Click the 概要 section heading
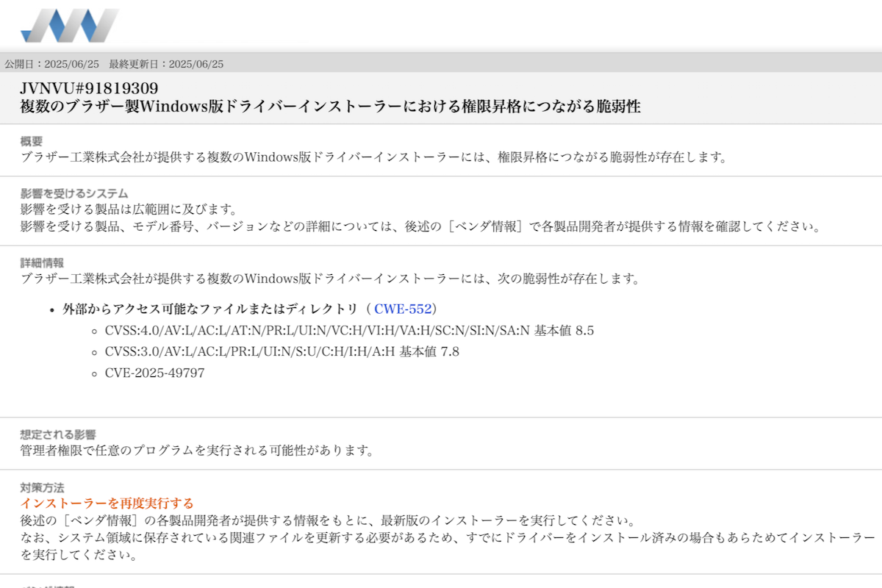This screenshot has height=588, width=882. tap(32, 141)
